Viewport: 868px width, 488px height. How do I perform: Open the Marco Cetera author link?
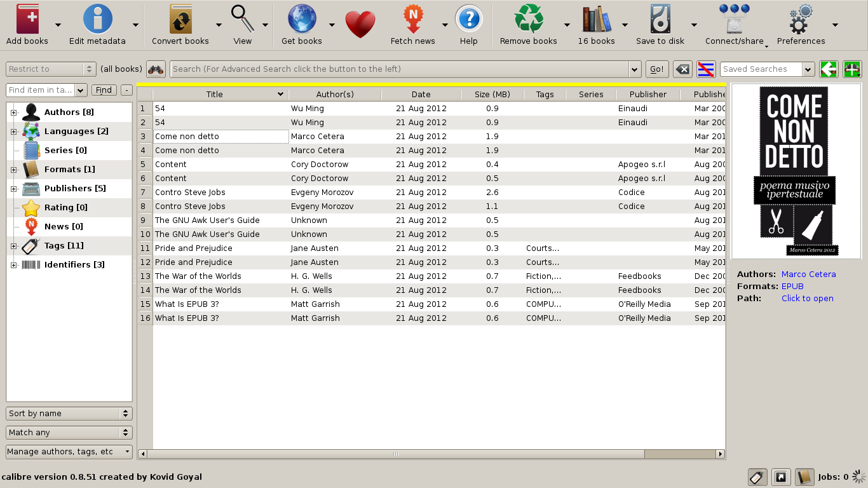pyautogui.click(x=808, y=274)
